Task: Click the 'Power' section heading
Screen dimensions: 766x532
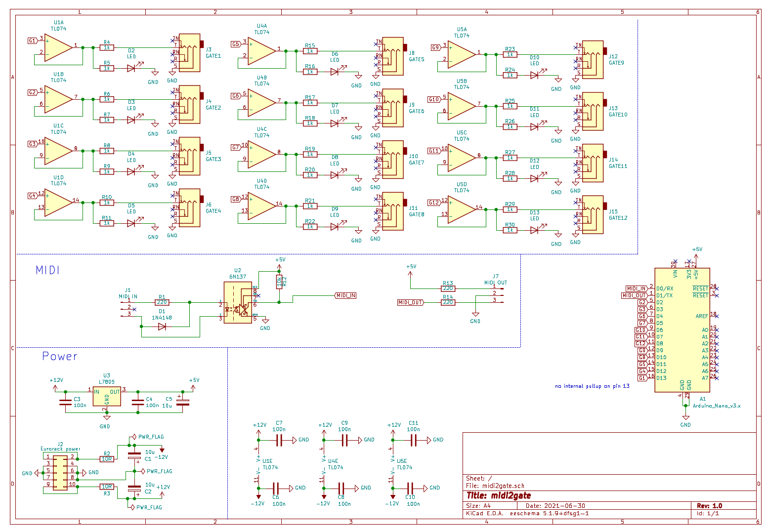Action: [x=60, y=356]
